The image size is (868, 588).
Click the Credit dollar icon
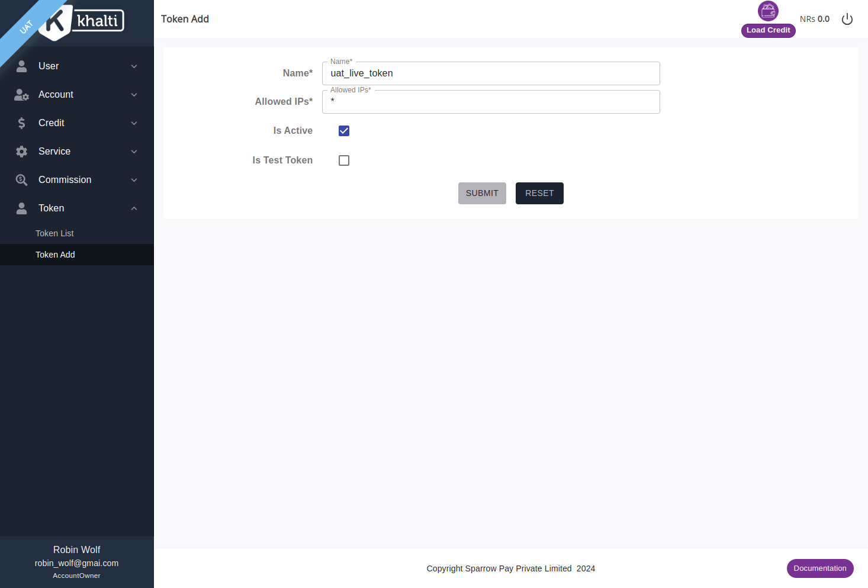tap(21, 123)
